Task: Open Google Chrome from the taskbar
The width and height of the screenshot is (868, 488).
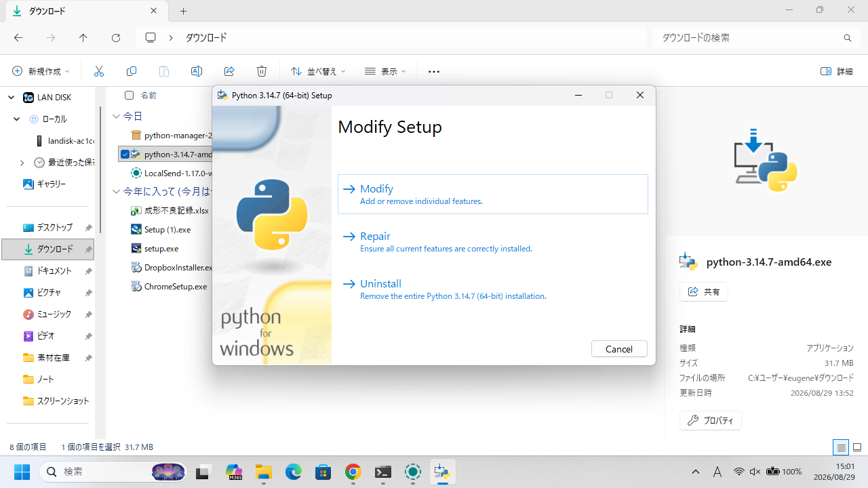Action: coord(353,472)
